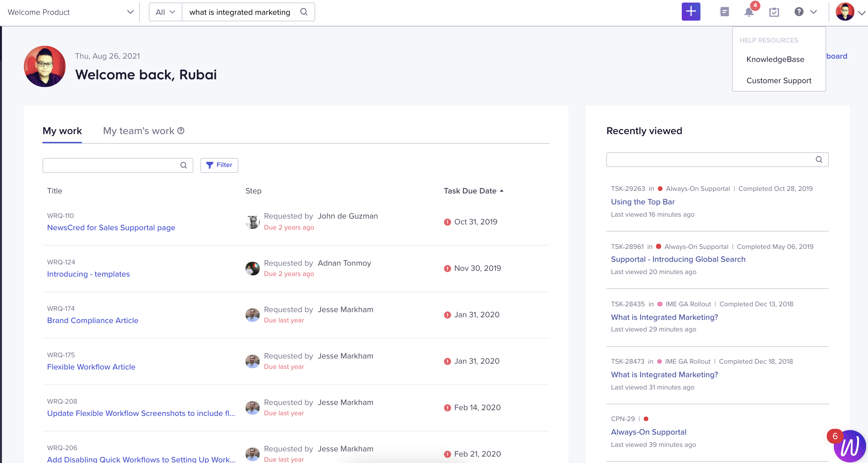Click Last viewed 16 minutes ago text
The height and width of the screenshot is (463, 868).
653,214
